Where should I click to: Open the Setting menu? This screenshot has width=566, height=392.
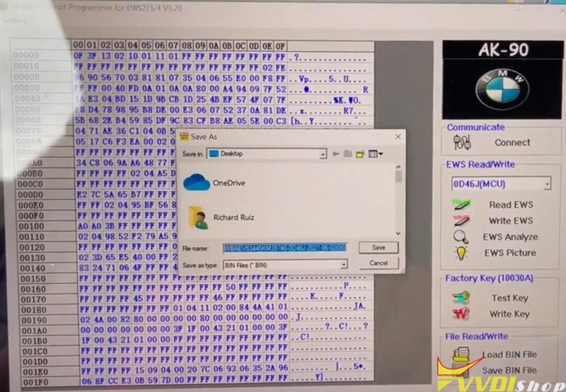click(x=14, y=21)
